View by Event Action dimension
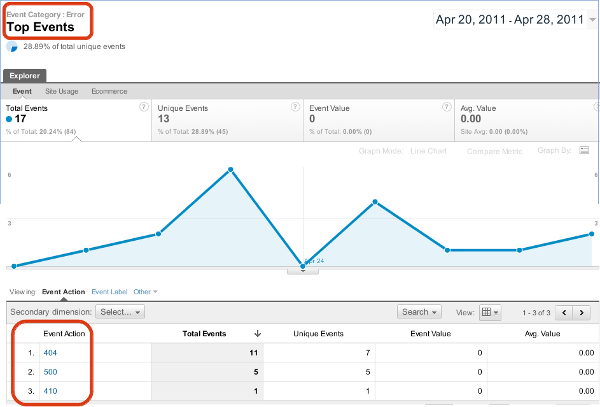The image size is (600, 407). coord(64,292)
